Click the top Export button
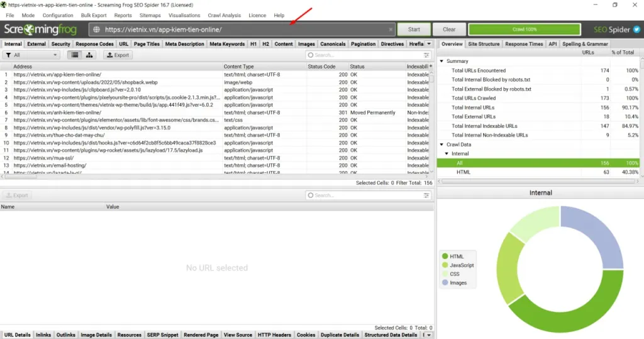 coord(118,55)
